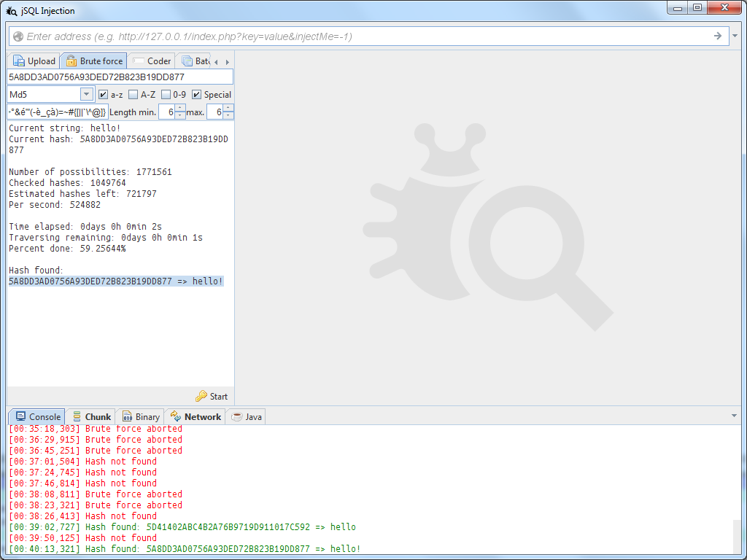Open the partially visible Batch tab

[194, 61]
